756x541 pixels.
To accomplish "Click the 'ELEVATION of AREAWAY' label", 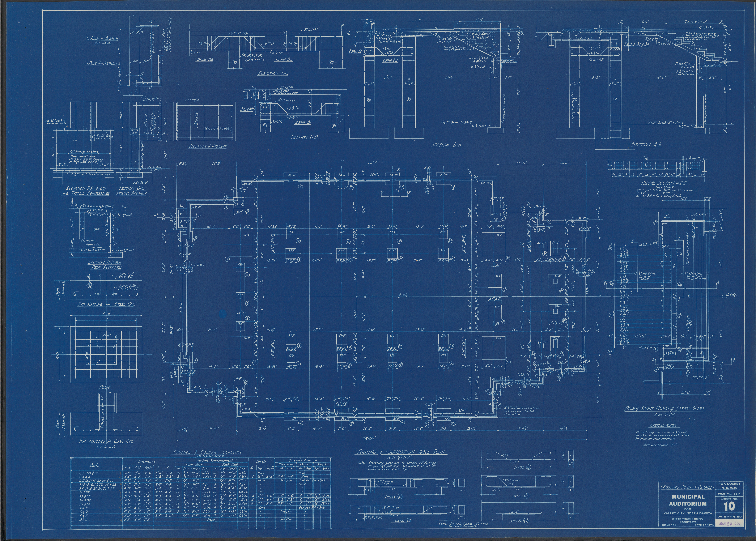I will [x=207, y=146].
